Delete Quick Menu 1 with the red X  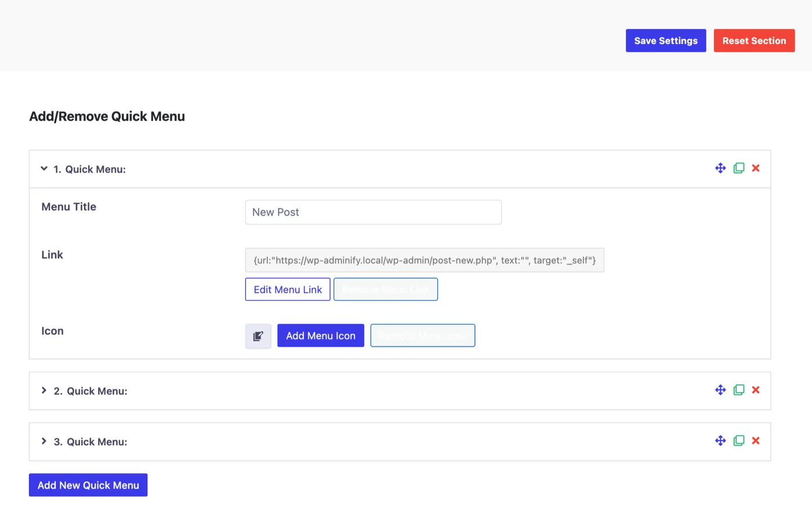pos(756,168)
